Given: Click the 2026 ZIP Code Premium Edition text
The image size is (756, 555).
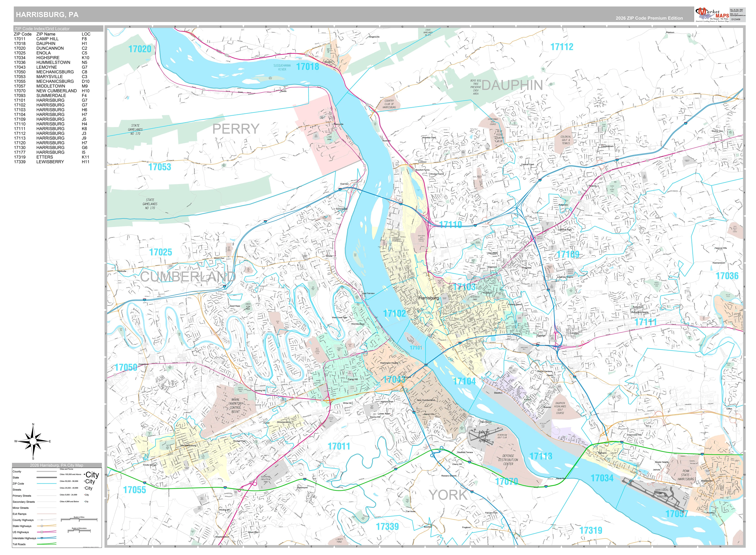Looking at the screenshot, I should pos(649,18).
